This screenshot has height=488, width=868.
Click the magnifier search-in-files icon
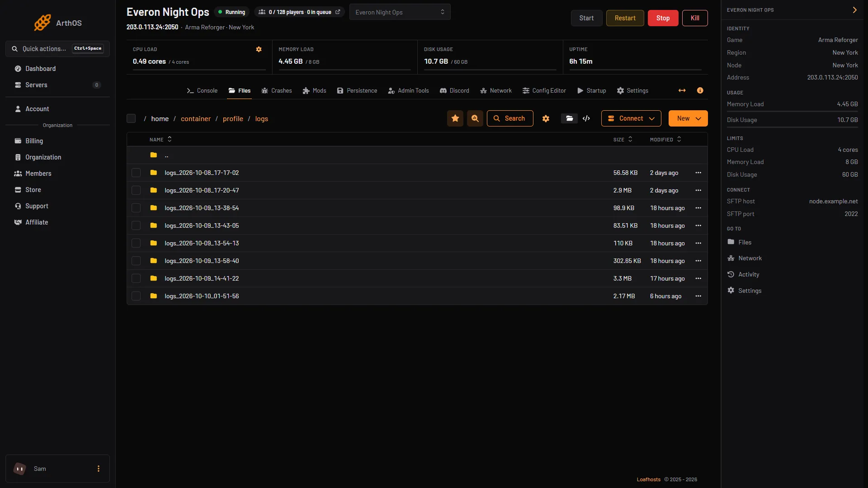point(475,118)
